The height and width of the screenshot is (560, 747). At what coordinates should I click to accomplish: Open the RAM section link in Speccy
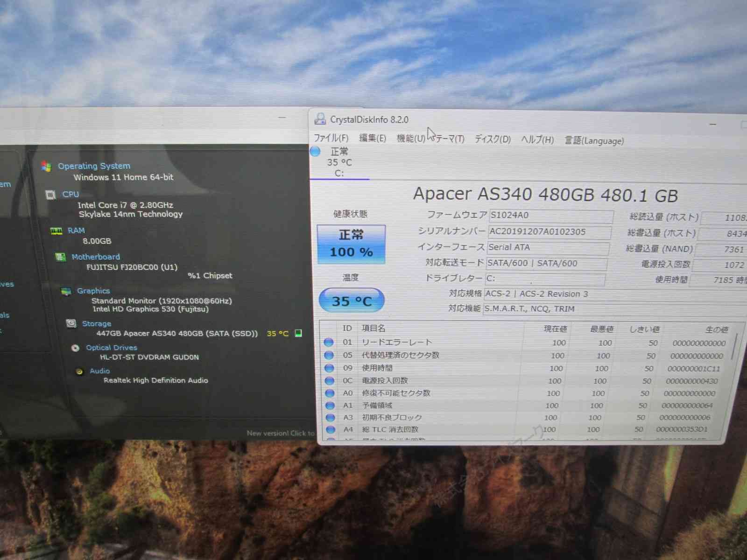(76, 230)
